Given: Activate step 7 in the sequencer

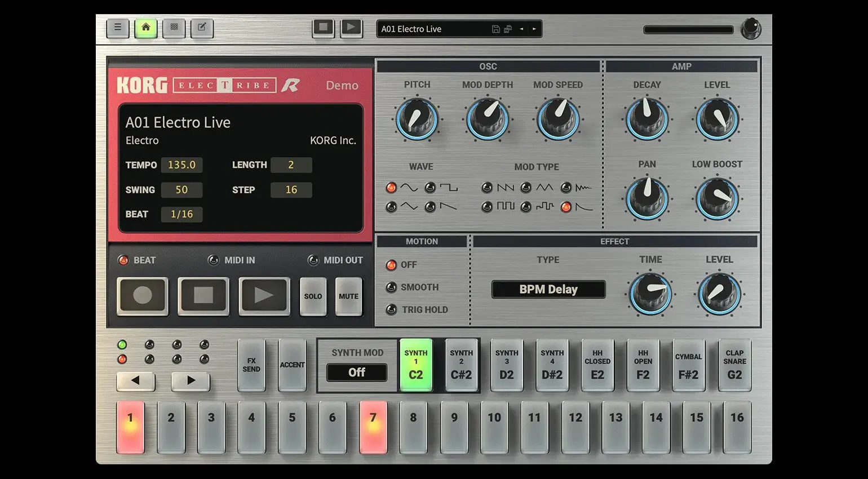Looking at the screenshot, I should point(373,427).
